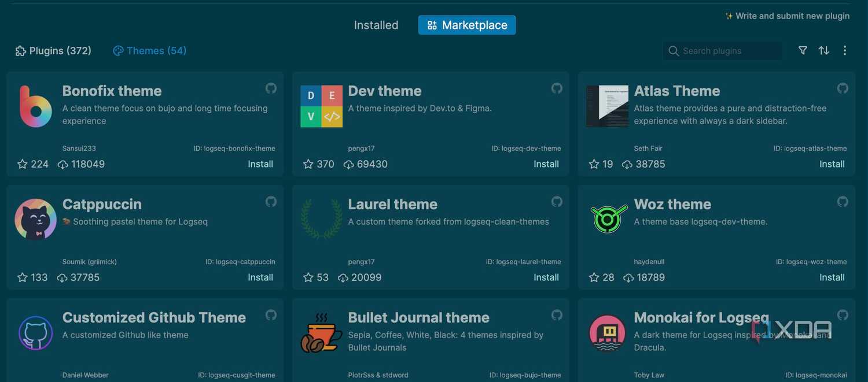
Task: Click author name haydenull
Action: (x=649, y=262)
